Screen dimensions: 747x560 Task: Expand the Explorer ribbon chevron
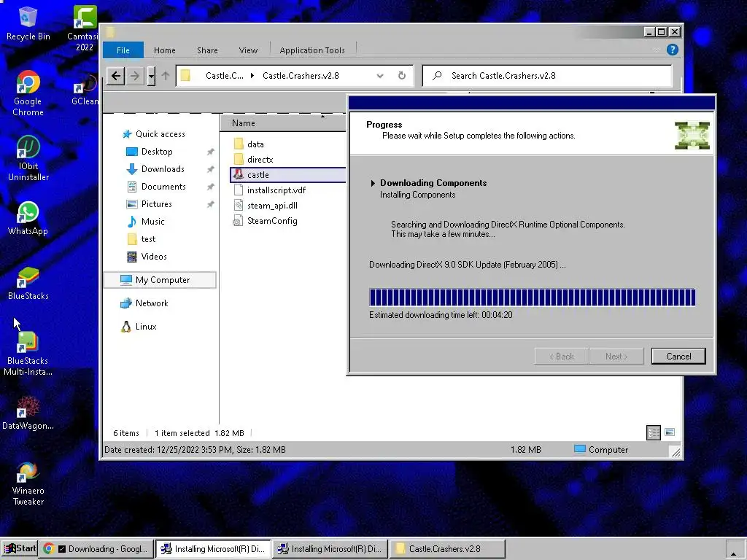(x=657, y=50)
